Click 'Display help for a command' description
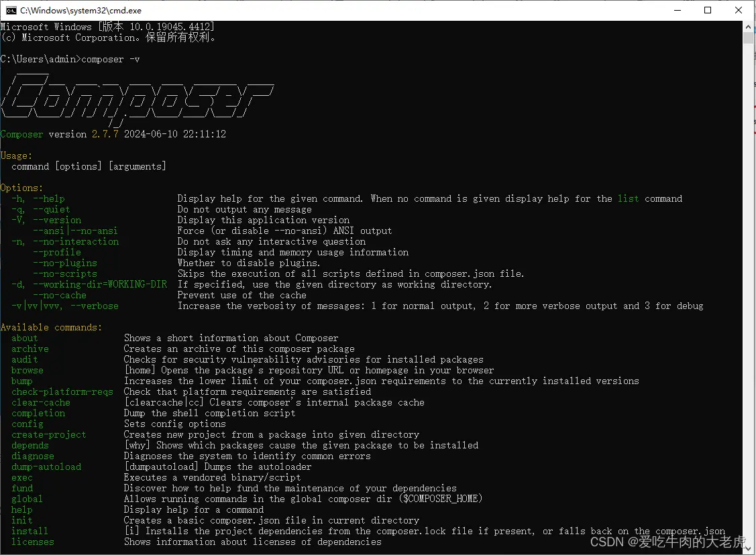This screenshot has width=756, height=555. click(x=194, y=509)
